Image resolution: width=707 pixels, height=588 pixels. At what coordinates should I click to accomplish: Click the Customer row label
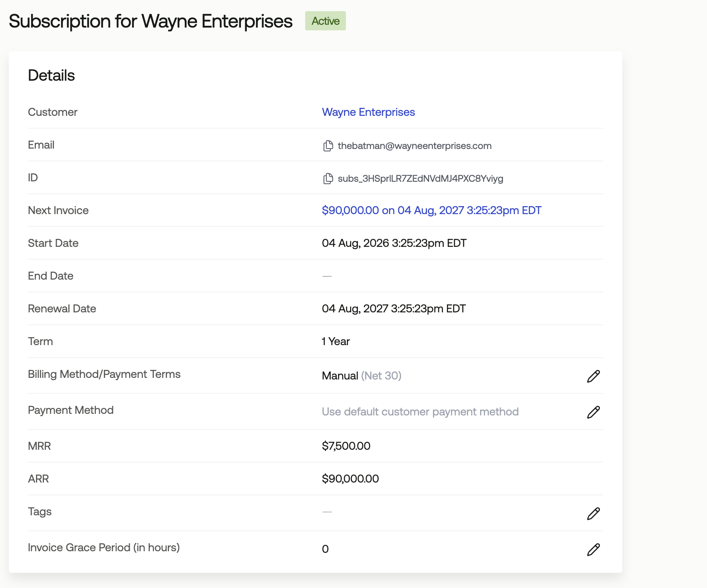click(x=53, y=112)
